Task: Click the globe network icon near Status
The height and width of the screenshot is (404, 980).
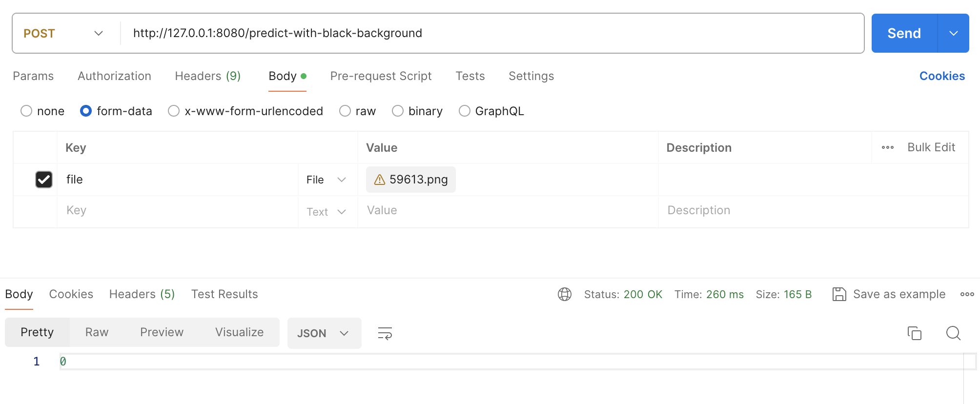Action: [565, 294]
